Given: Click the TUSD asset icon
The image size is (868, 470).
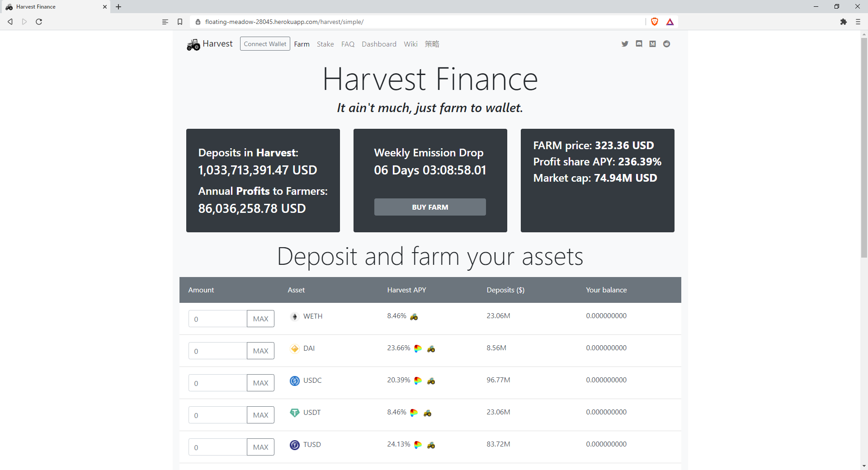Looking at the screenshot, I should 295,445.
